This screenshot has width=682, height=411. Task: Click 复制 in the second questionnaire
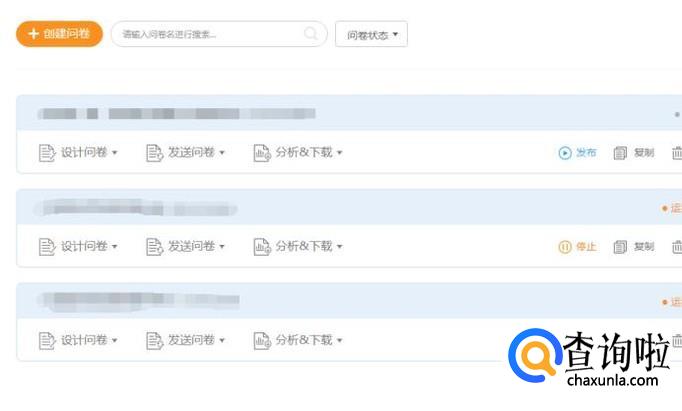coord(634,247)
